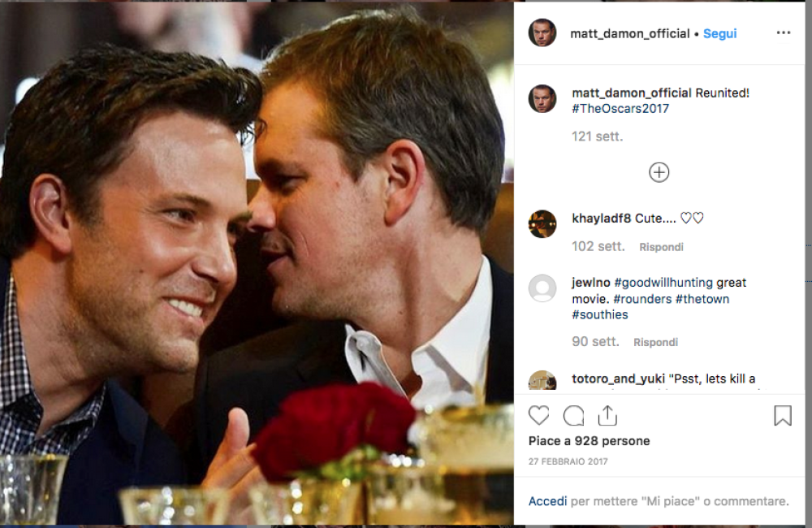Click the Accedi login link
The height and width of the screenshot is (528, 812).
tap(547, 501)
